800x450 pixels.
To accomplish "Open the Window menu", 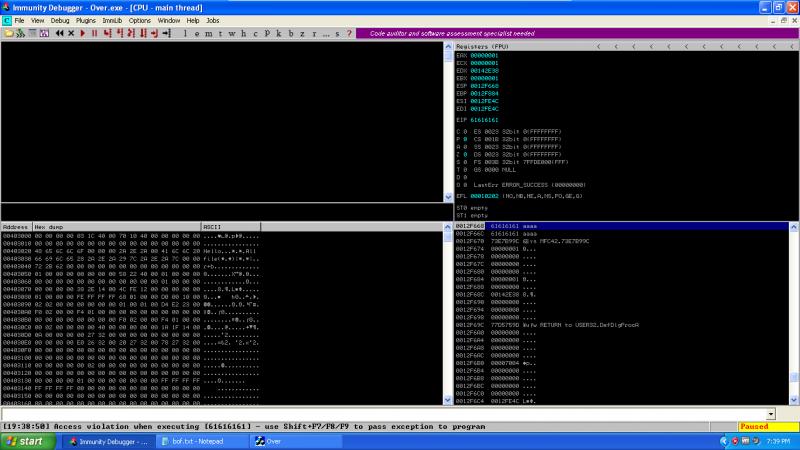I will coord(168,20).
